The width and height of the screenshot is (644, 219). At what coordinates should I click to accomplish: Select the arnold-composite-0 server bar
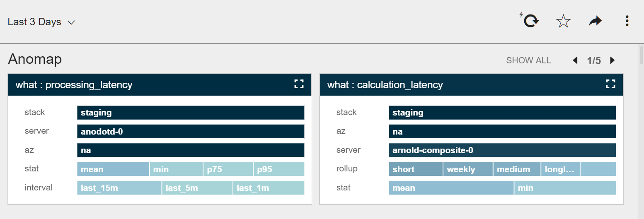(502, 150)
